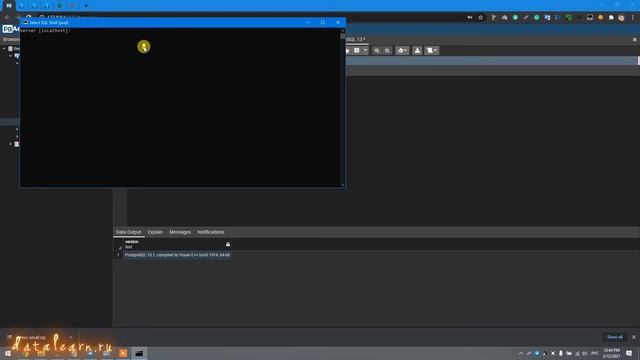
Task: Click Show all in the downloads bar
Action: tap(615, 337)
